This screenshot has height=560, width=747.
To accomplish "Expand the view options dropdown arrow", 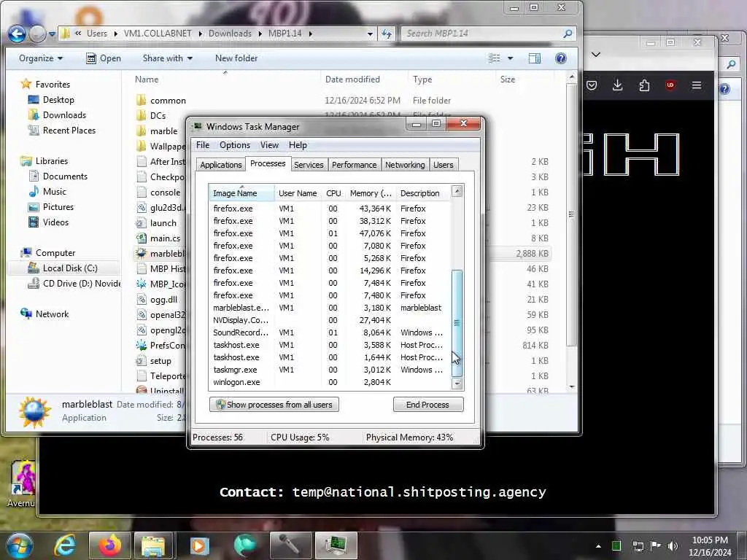I will point(510,58).
